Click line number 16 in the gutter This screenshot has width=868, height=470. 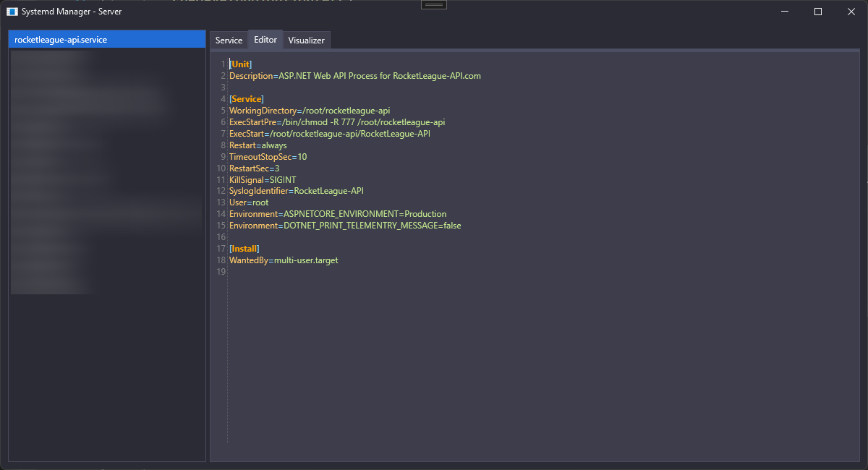point(221,238)
